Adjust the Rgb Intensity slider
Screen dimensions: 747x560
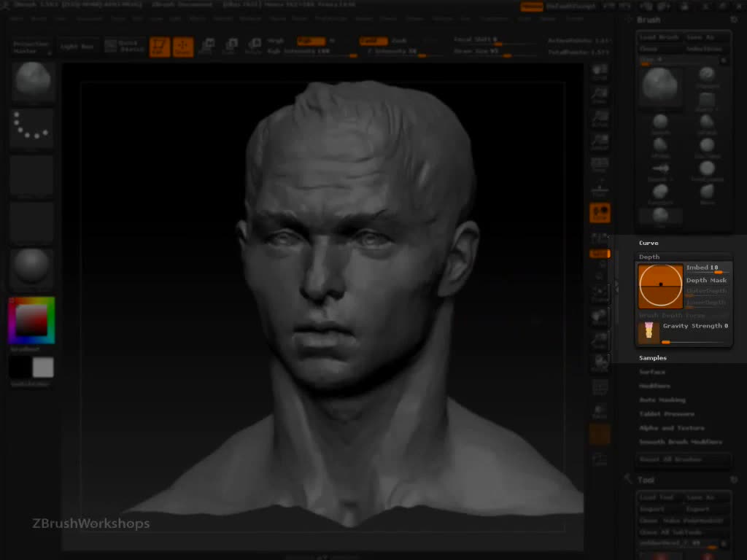pos(312,52)
